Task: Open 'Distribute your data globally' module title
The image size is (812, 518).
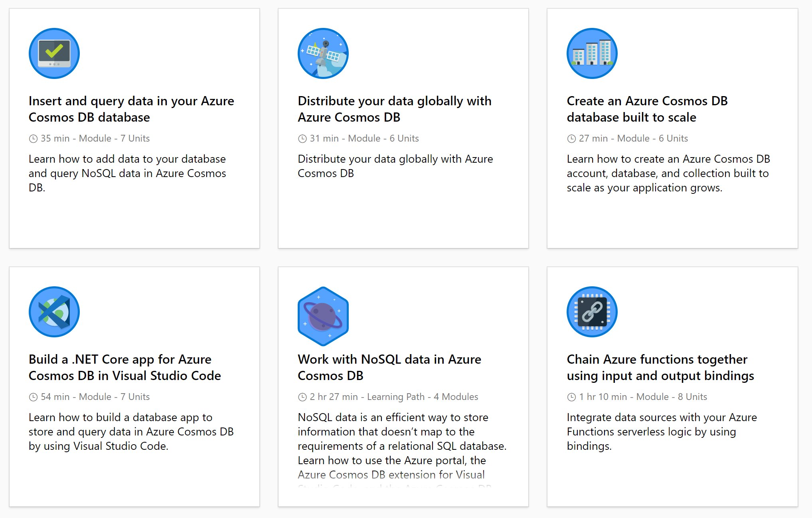Action: (x=394, y=109)
